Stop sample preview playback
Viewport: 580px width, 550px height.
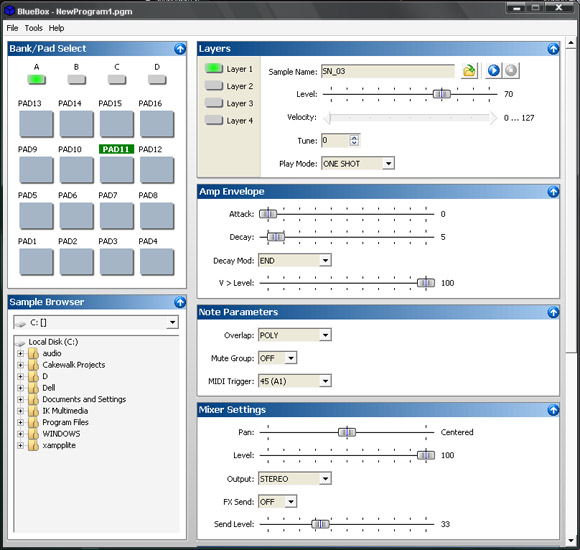tap(511, 70)
